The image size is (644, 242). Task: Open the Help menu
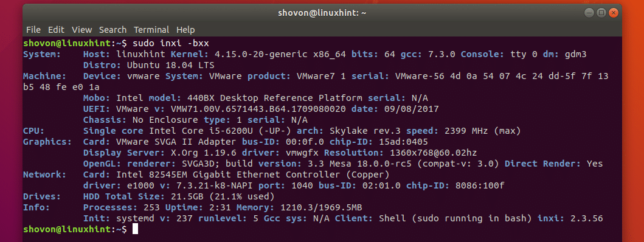coord(185,30)
